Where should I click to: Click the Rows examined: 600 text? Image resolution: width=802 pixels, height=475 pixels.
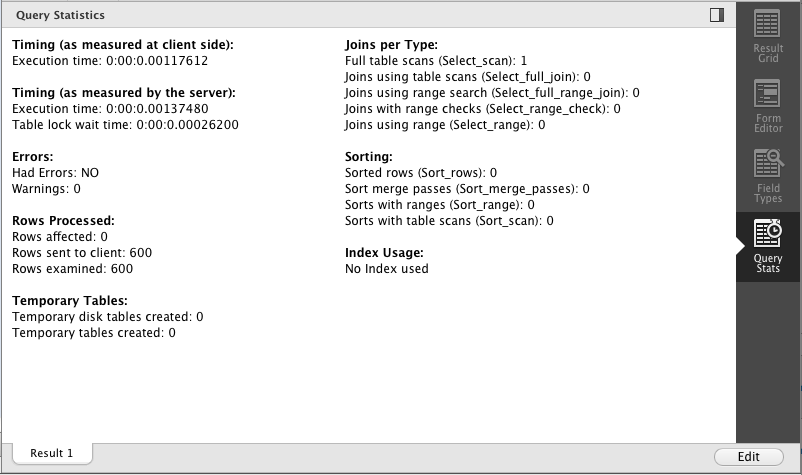tap(73, 269)
